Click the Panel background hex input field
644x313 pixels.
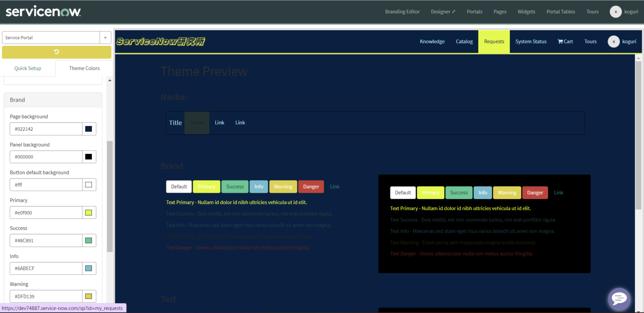[46, 157]
